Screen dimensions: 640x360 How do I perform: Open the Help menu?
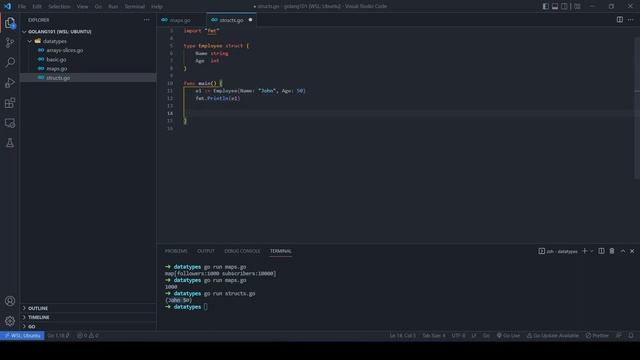click(157, 6)
